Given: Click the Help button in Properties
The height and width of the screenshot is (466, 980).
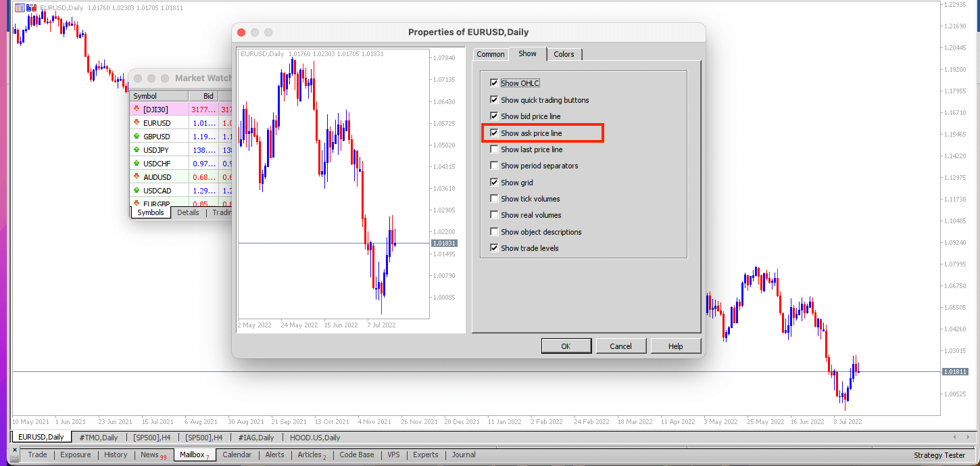Looking at the screenshot, I should (675, 346).
